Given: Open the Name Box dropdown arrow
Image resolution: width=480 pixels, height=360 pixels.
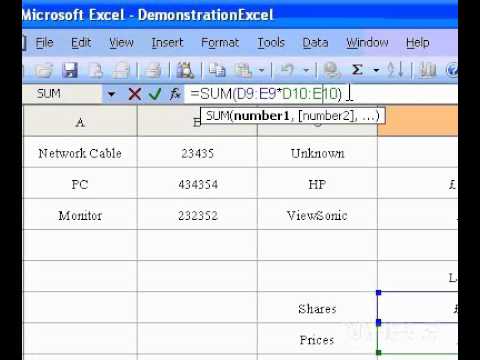Looking at the screenshot, I should (x=111, y=94).
